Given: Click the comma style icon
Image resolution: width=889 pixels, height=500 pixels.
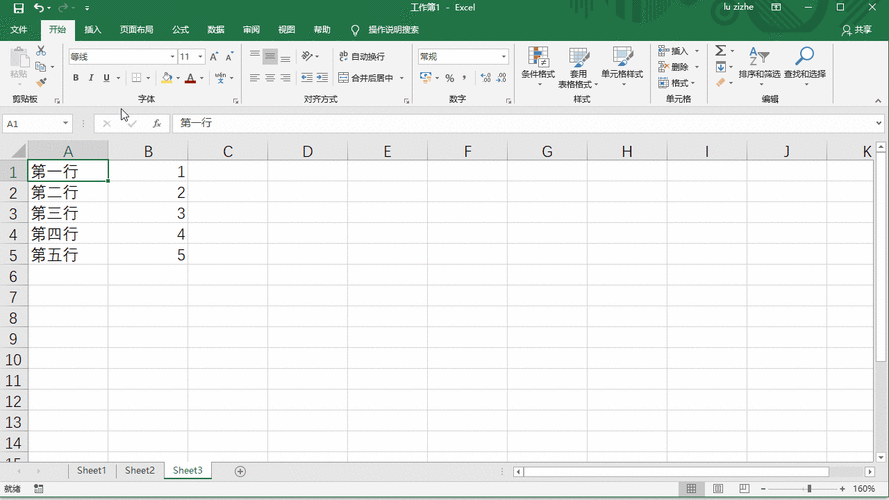Looking at the screenshot, I should 464,78.
